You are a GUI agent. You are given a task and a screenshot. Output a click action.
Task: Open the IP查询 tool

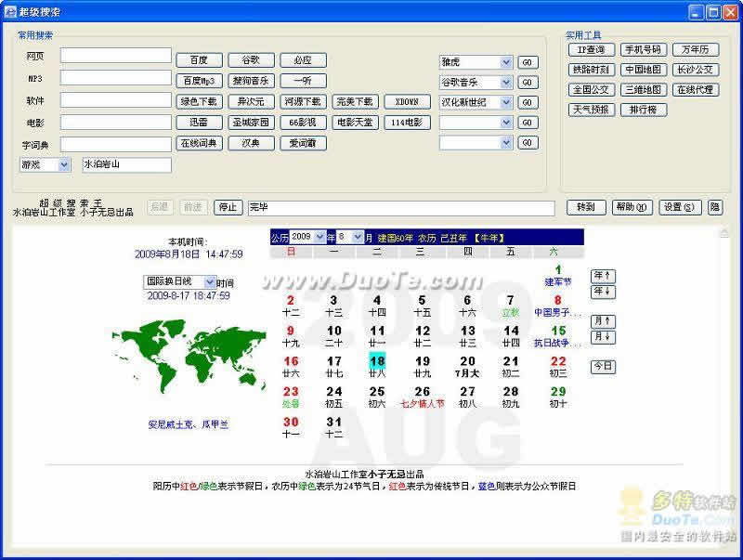[x=592, y=50]
